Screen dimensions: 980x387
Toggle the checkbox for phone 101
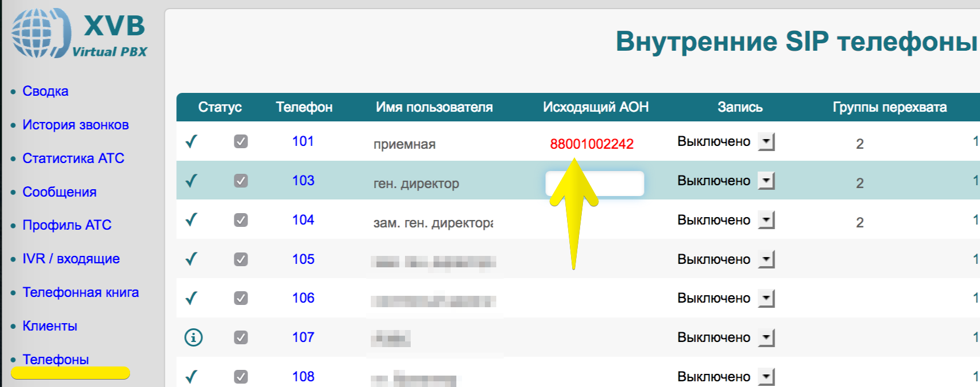pyautogui.click(x=241, y=141)
